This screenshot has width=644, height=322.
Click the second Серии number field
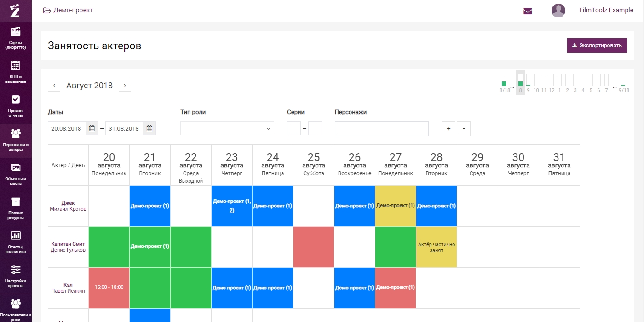(x=315, y=128)
